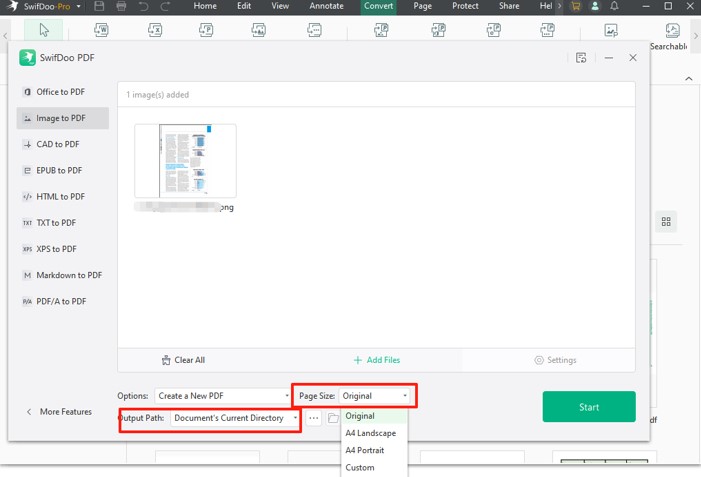The image size is (701, 477).
Task: Open the Convert menu tab
Action: tap(378, 6)
